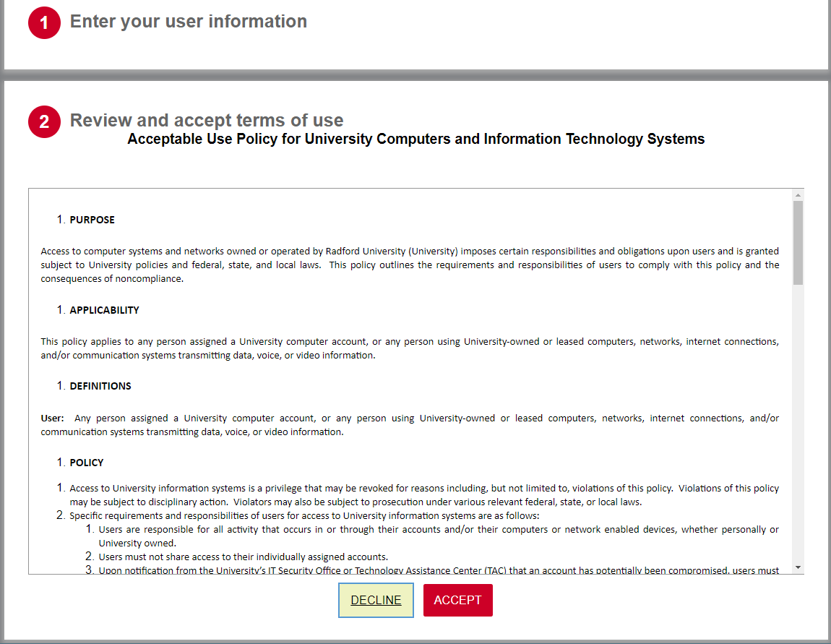Click the APPLICABILITY section heading

pos(104,310)
